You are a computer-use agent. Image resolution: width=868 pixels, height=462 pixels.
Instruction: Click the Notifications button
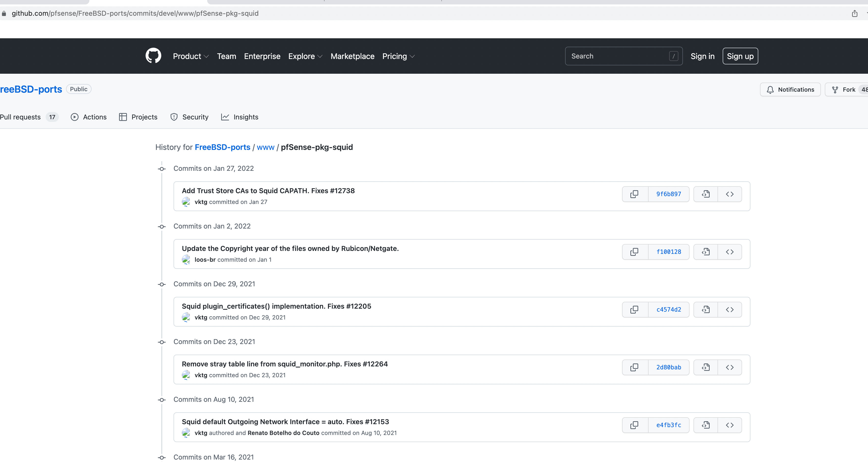click(x=790, y=90)
